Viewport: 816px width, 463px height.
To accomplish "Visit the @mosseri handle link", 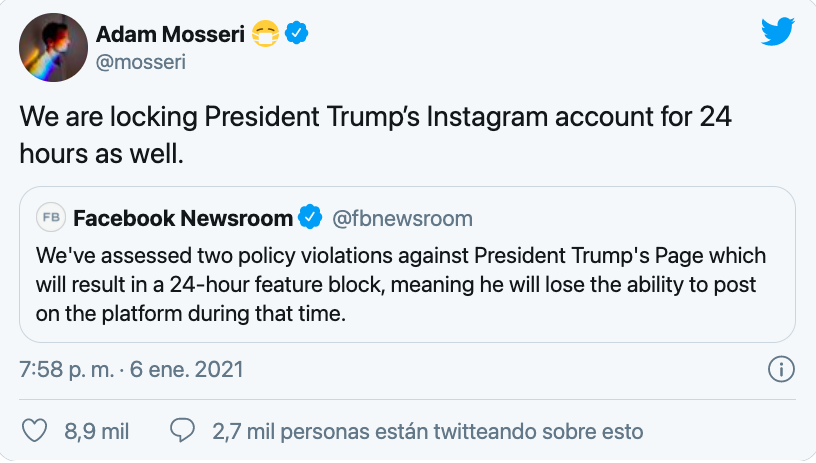I will (140, 61).
